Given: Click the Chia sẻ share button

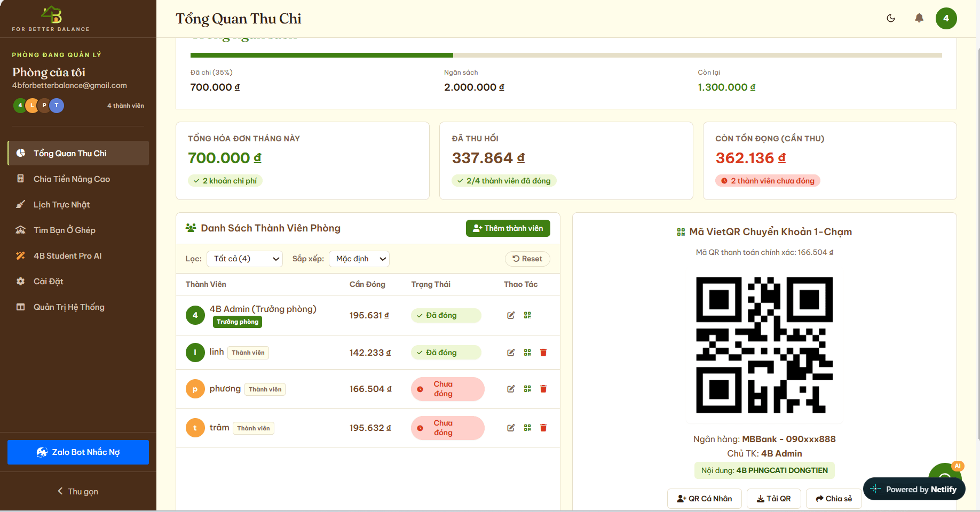Looking at the screenshot, I should pyautogui.click(x=834, y=499).
